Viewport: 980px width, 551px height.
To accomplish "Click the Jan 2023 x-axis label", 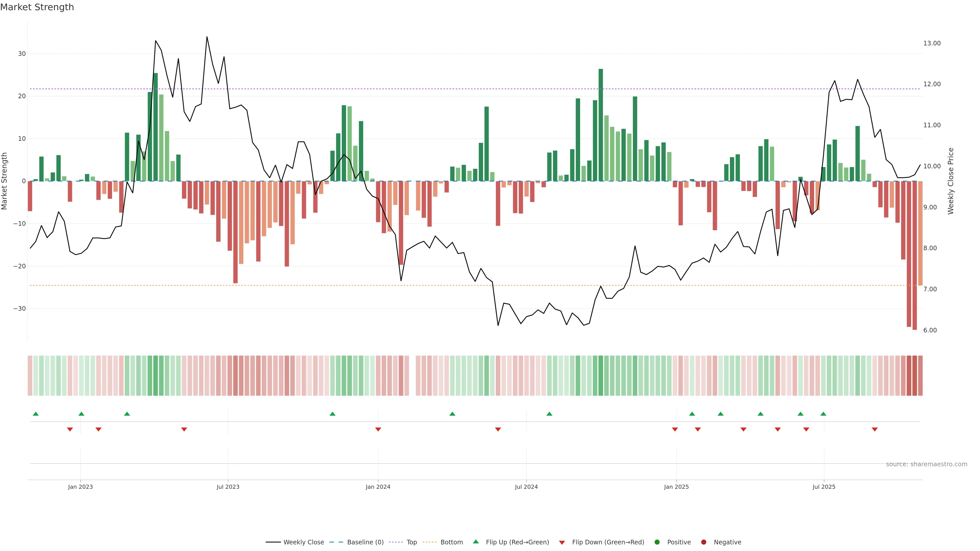I will pos(80,487).
